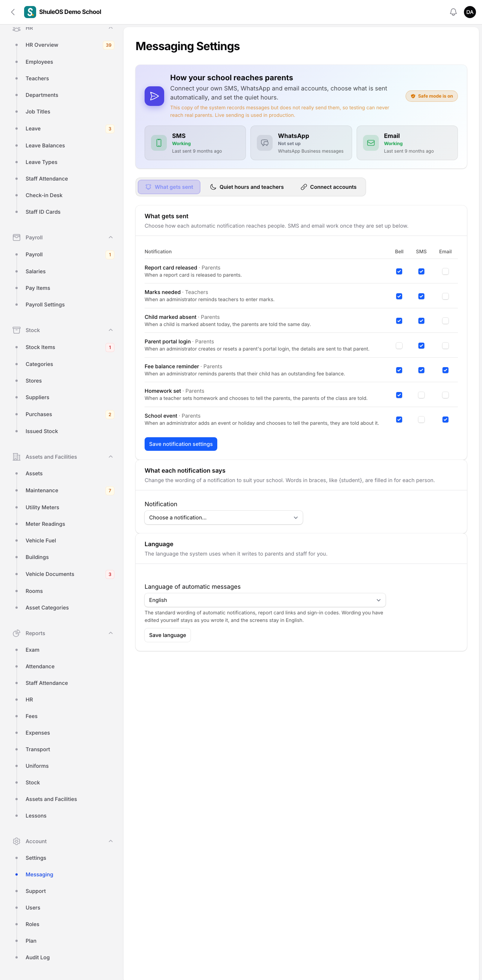Go to Audit Log page
This screenshot has height=980, width=482.
click(37, 957)
